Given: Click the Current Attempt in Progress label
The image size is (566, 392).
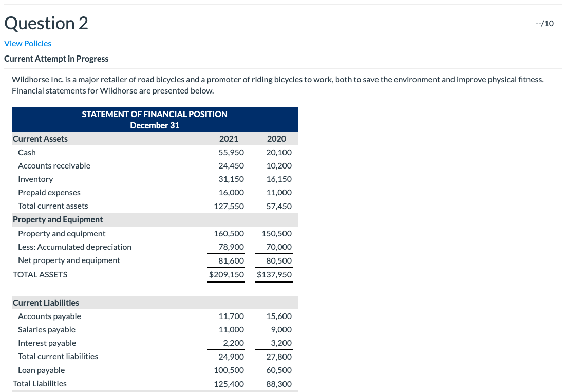Looking at the screenshot, I should [56, 59].
